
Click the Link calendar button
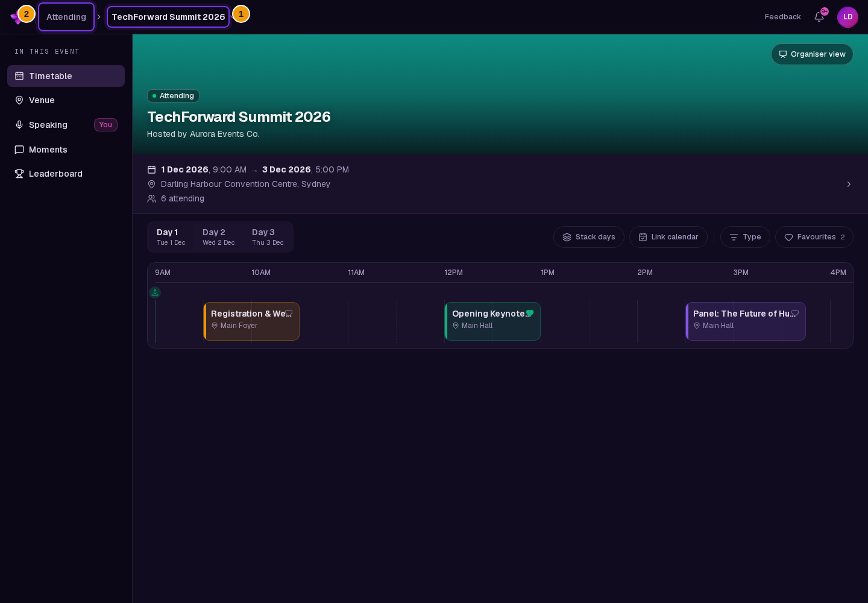point(668,237)
